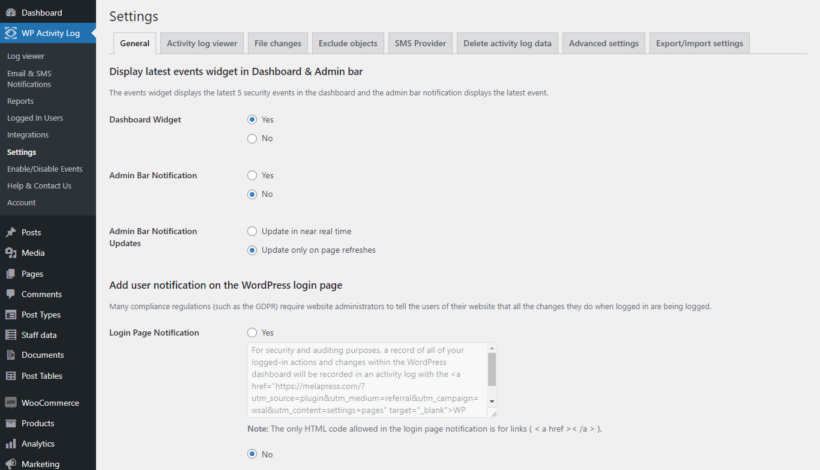Open Help & Contact Us page
The height and width of the screenshot is (470, 820).
click(39, 186)
